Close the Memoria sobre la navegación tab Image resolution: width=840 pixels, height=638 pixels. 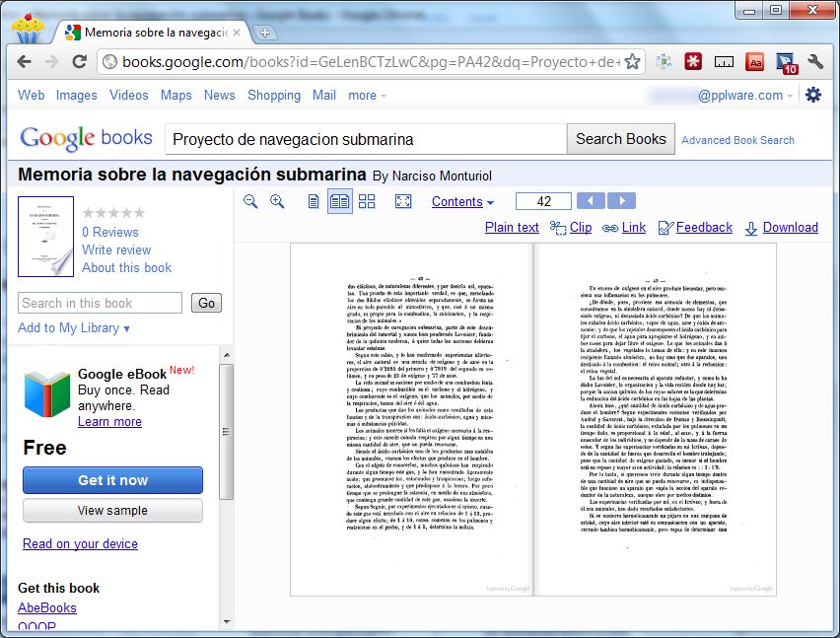[237, 33]
